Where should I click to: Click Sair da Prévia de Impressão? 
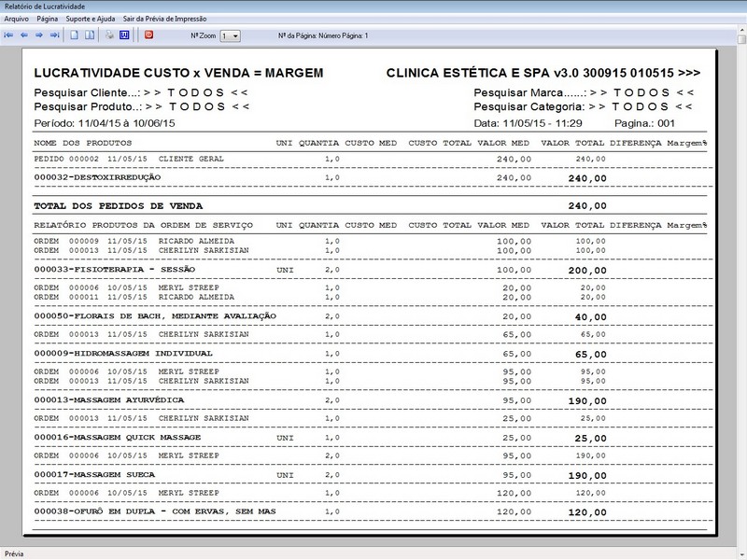(x=165, y=19)
